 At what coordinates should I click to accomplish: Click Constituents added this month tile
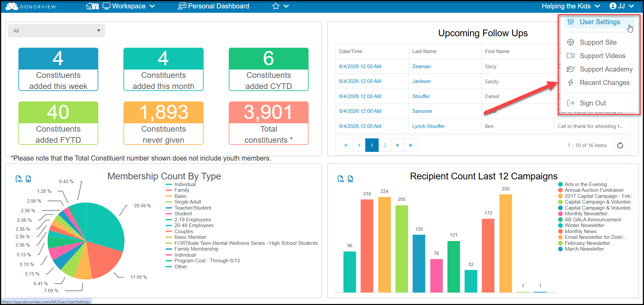(x=163, y=69)
